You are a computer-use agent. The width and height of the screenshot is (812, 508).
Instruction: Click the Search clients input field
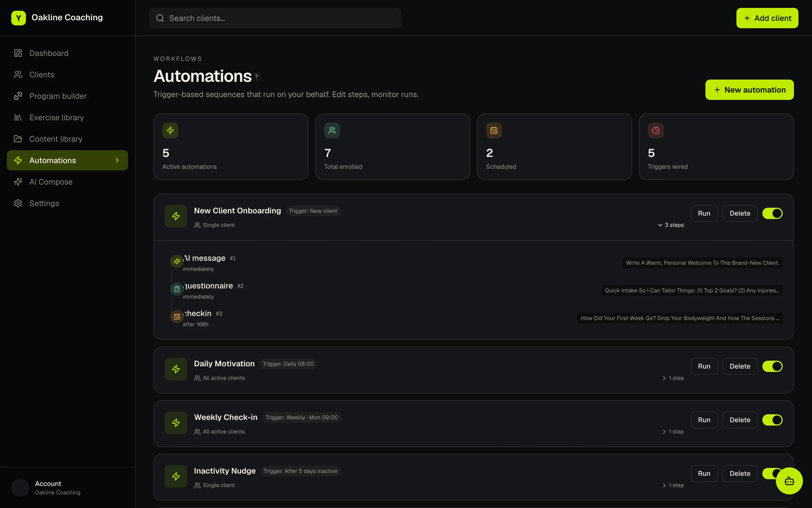(275, 18)
